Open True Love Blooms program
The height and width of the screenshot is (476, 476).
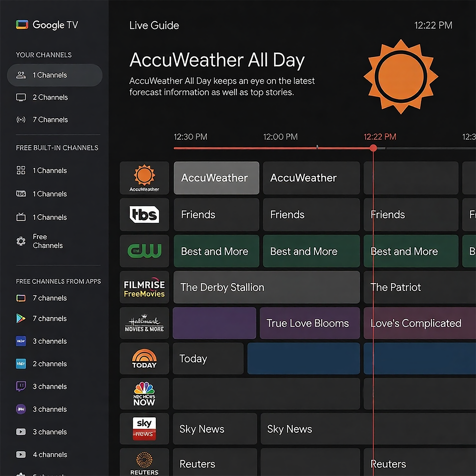coord(310,323)
